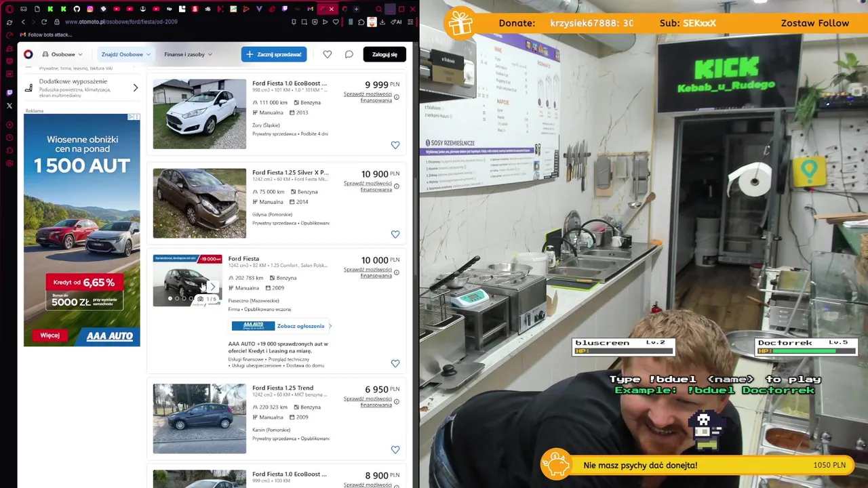Screen dimensions: 868x488
Task: Open the Aria AI toolbar button
Action: 395,22
